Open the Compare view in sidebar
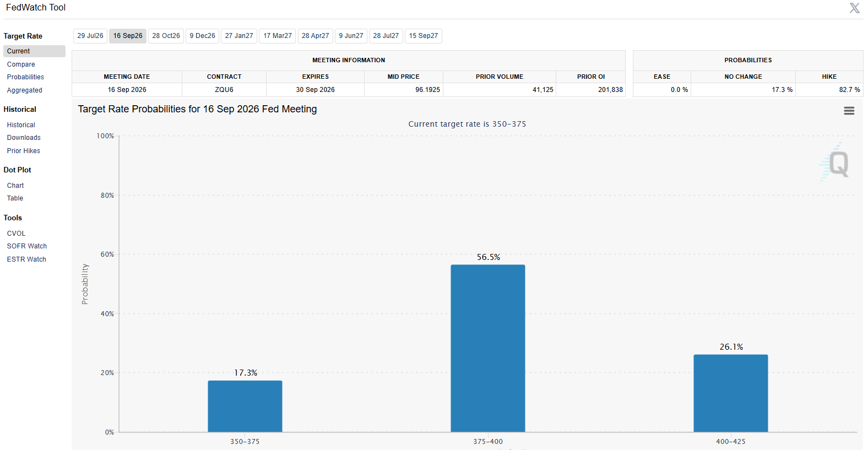The image size is (868, 450). [21, 64]
